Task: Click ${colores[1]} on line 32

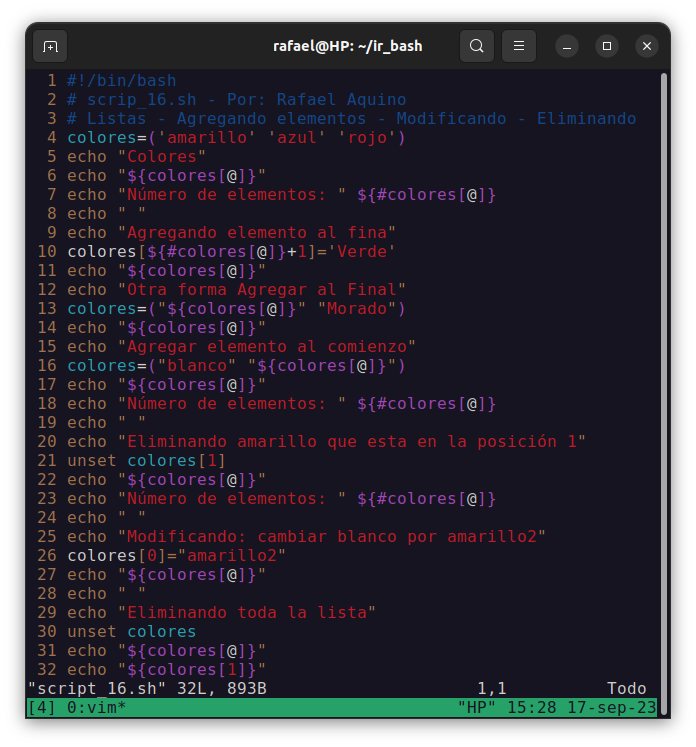Action: point(192,670)
